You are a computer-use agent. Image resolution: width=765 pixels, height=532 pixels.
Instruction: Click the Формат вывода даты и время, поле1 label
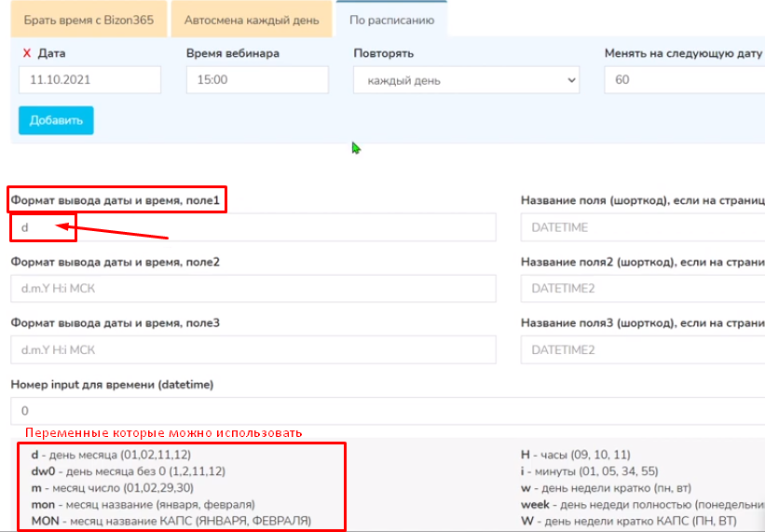[116, 199]
